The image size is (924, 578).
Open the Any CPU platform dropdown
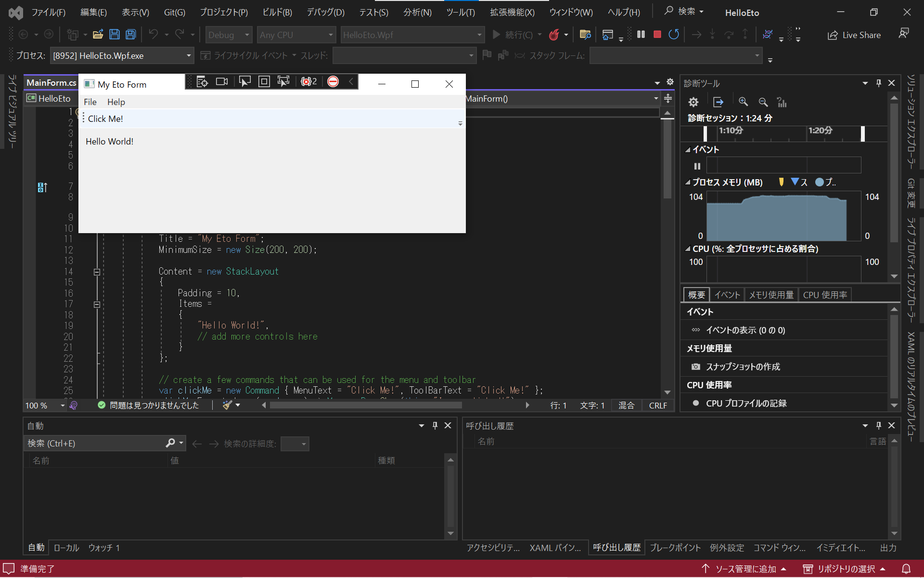[x=296, y=35]
